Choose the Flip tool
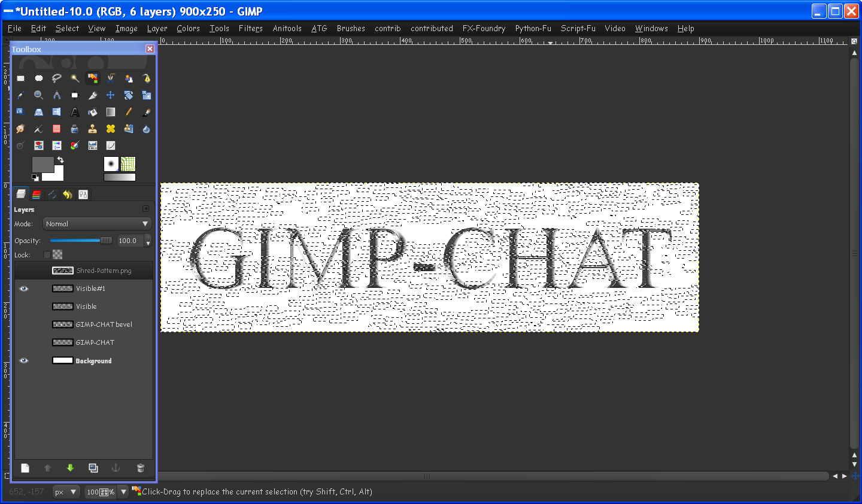The image size is (862, 504). tap(57, 112)
